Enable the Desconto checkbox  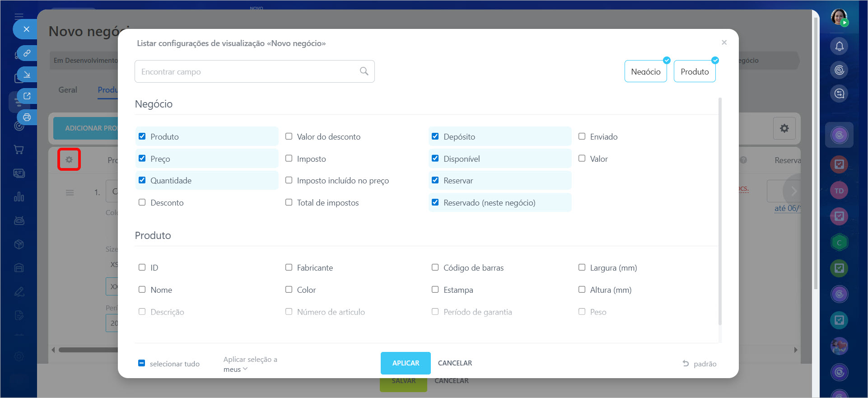(x=142, y=202)
